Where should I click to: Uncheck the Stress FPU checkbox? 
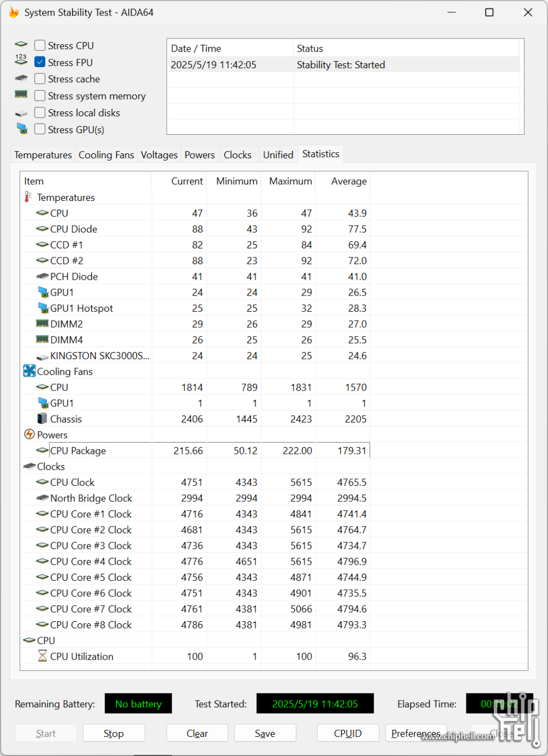(x=40, y=62)
